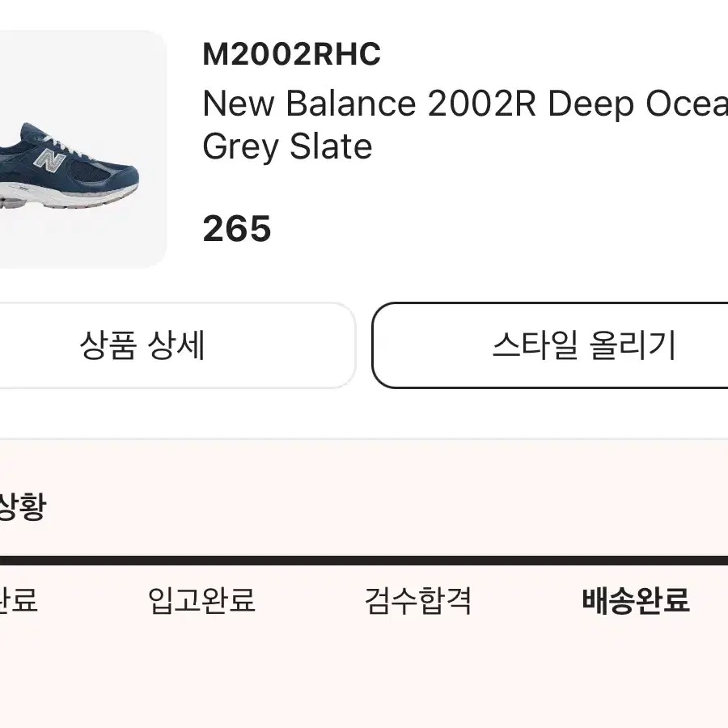Click the 상황 section heading
728x728 pixels.
coord(23,506)
